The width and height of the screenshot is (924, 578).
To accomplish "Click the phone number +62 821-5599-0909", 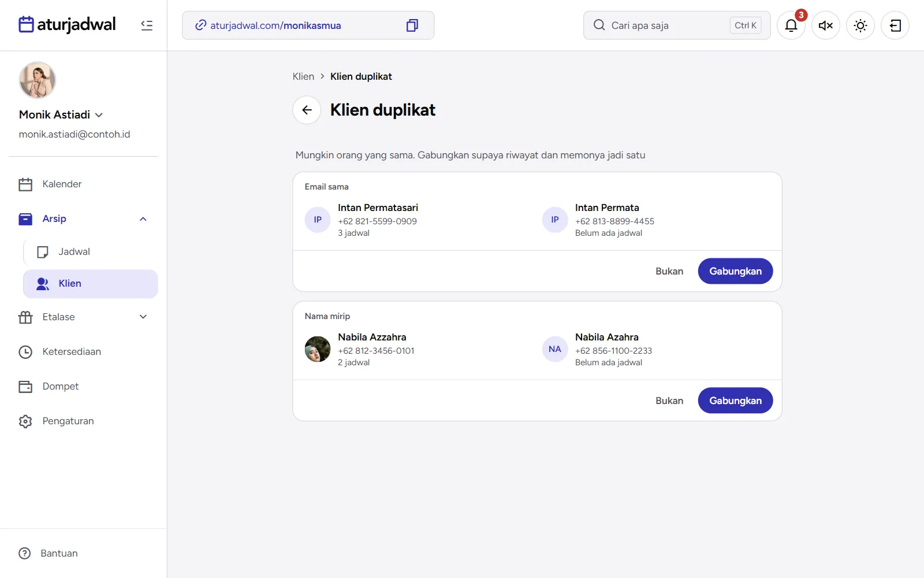I will 377,221.
